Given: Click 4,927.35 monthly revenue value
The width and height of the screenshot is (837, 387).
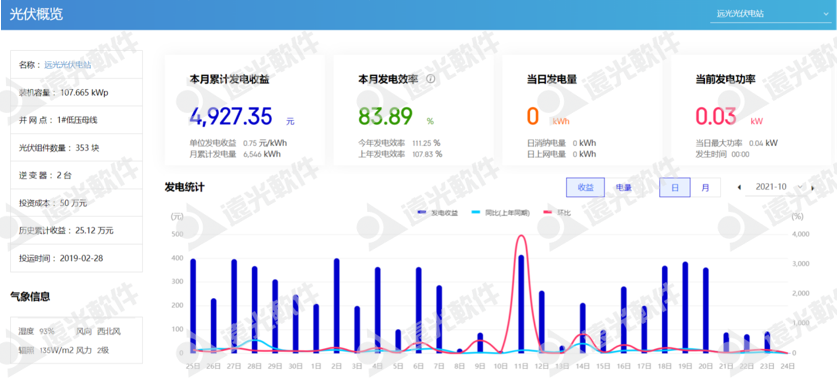Looking at the screenshot, I should click(x=231, y=116).
